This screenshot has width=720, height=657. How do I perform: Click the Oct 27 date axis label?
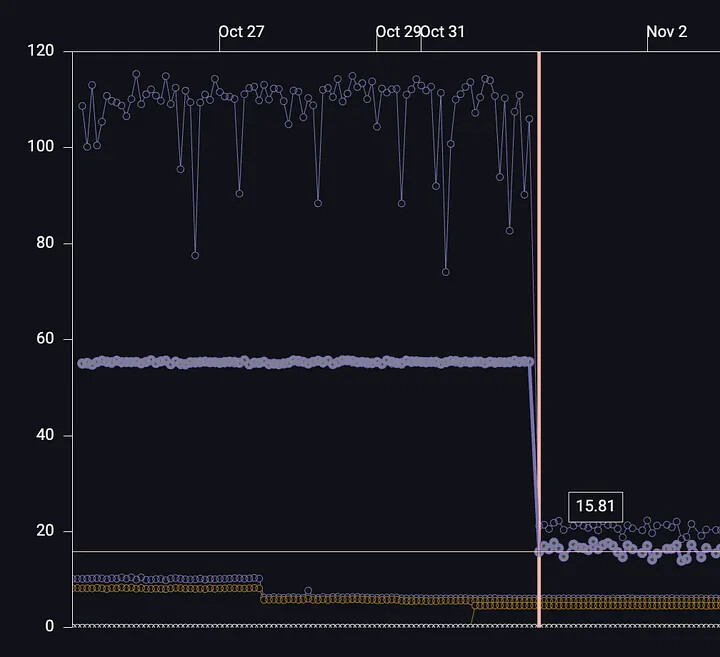coord(241,31)
